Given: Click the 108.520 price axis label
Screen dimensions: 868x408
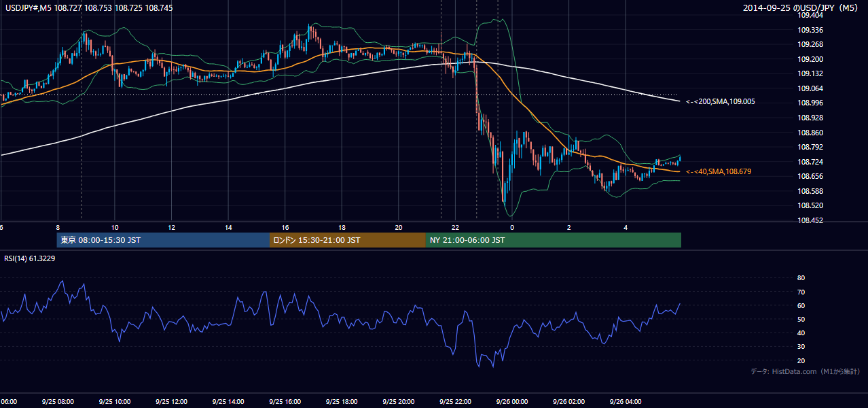Looking at the screenshot, I should coord(810,205).
